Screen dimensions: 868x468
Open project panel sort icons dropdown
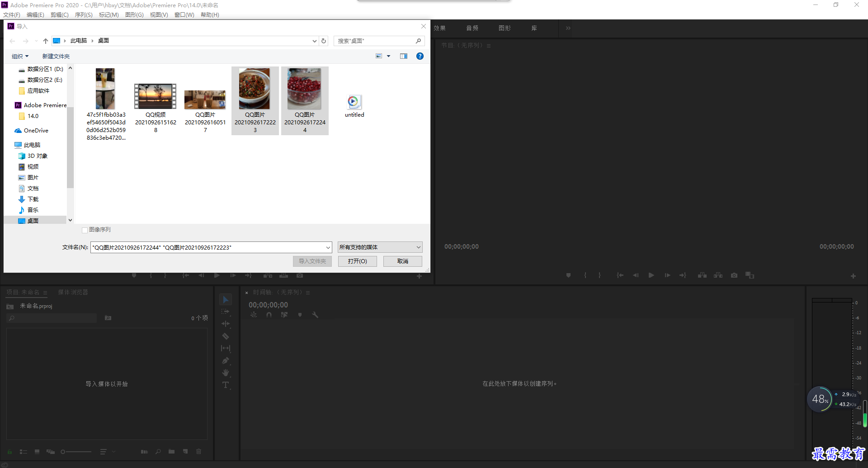[x=108, y=451]
